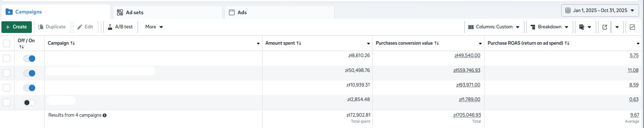
Task: Expand the export options arrow
Action: pyautogui.click(x=617, y=27)
